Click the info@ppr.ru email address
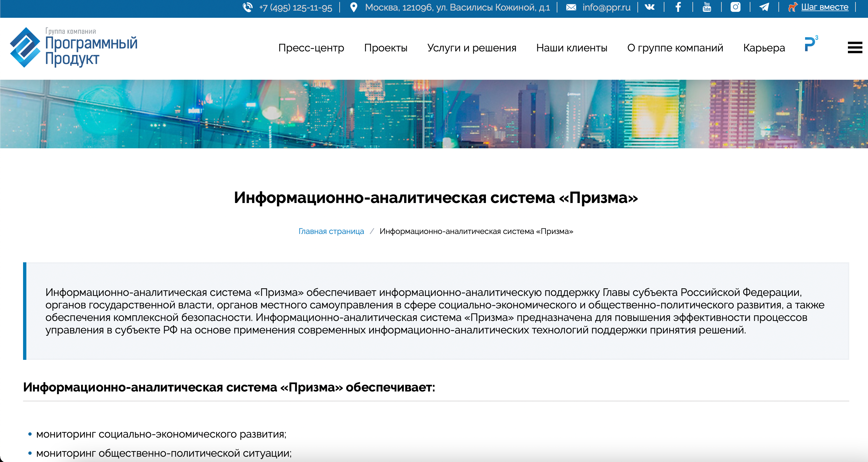This screenshot has height=462, width=868. [606, 7]
